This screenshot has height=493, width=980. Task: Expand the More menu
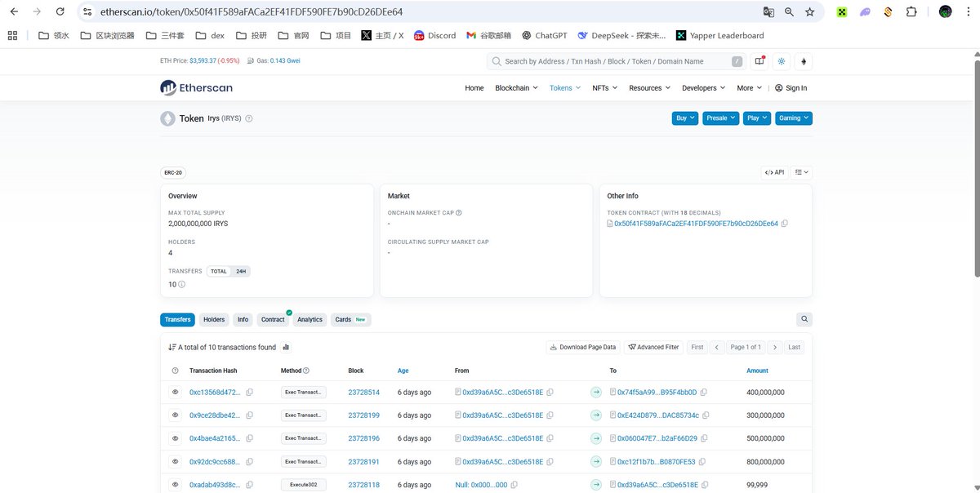coord(749,88)
